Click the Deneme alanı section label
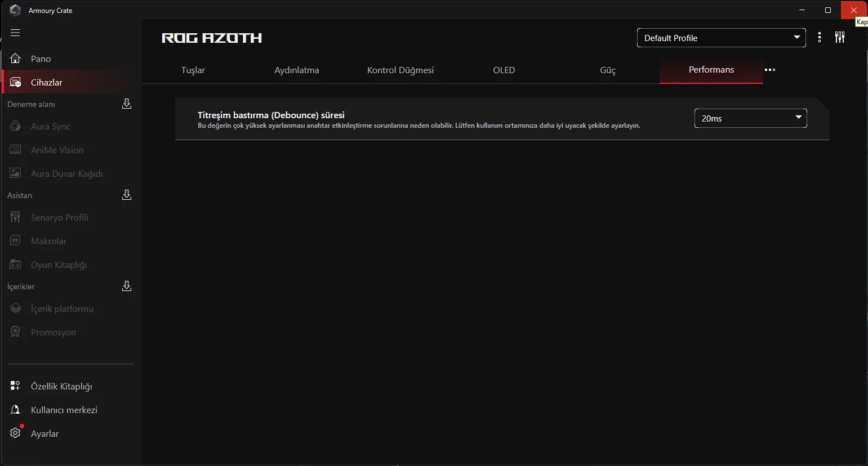The width and height of the screenshot is (868, 466). (31, 104)
